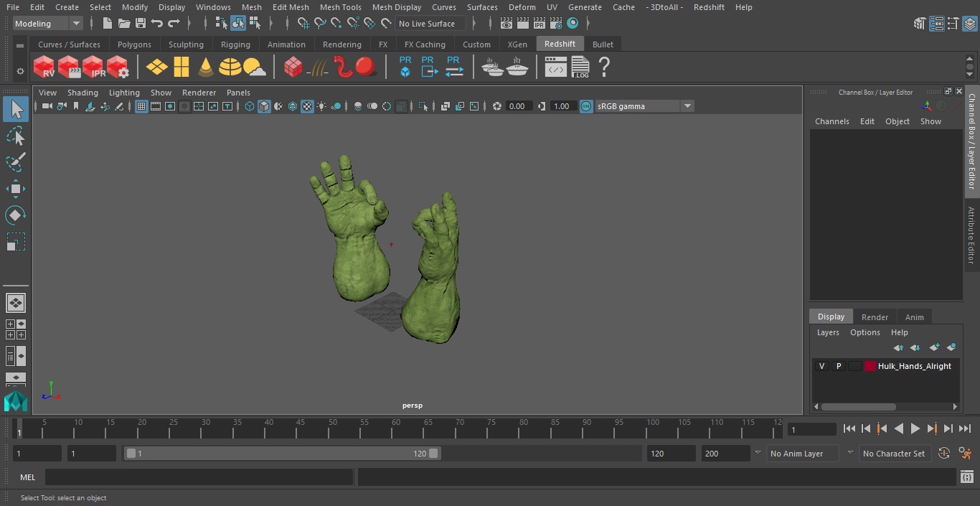
Task: Open a scene using the folder icon
Action: [x=124, y=24]
